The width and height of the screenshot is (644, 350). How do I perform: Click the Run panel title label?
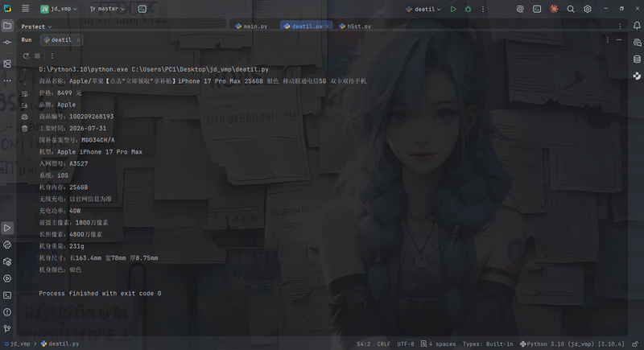coord(27,39)
